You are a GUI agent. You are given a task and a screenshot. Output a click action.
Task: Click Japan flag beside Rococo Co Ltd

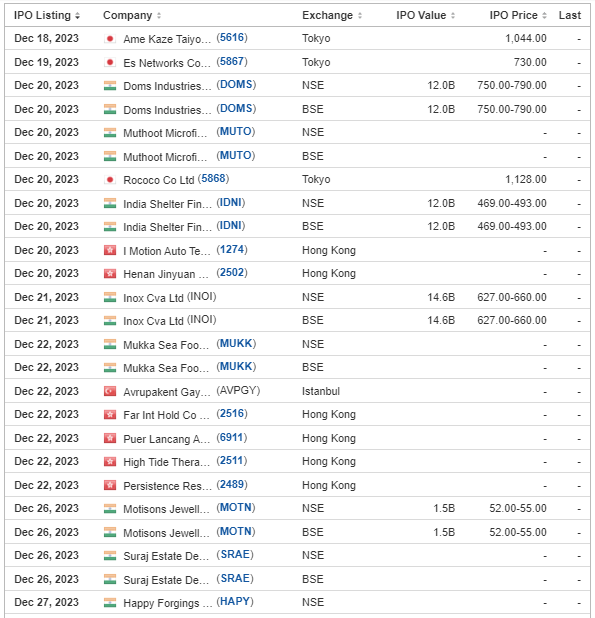pos(110,180)
